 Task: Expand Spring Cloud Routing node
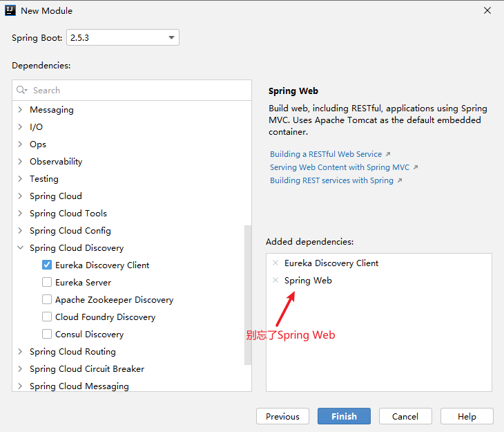pos(20,352)
